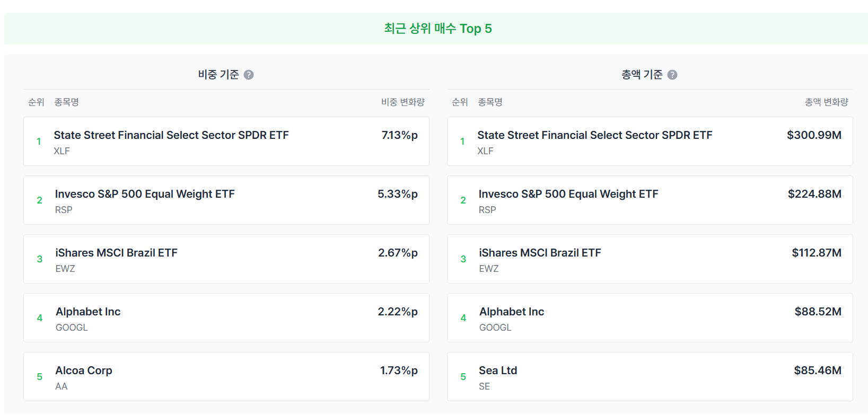The height and width of the screenshot is (415, 868).
Task: Open Alcoa Corp card
Action: [226, 377]
